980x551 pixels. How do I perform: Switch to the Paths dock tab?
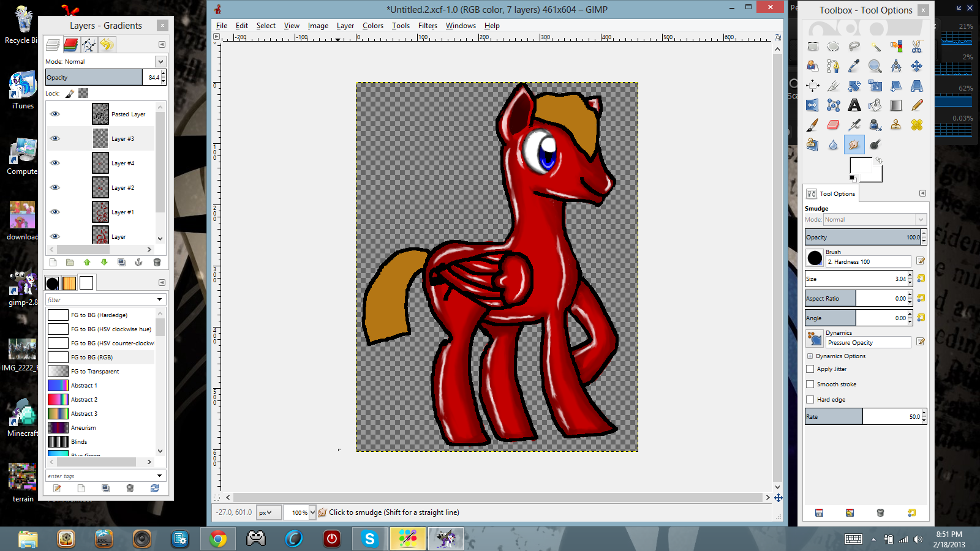pyautogui.click(x=89, y=45)
